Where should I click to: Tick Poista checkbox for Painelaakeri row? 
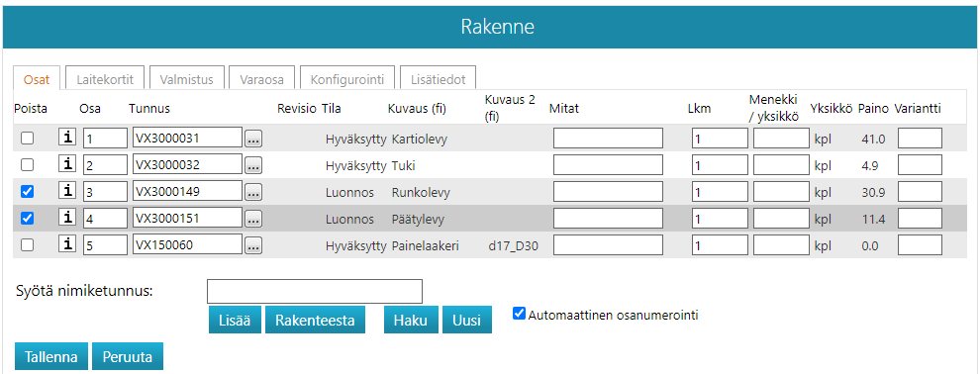pyautogui.click(x=28, y=245)
